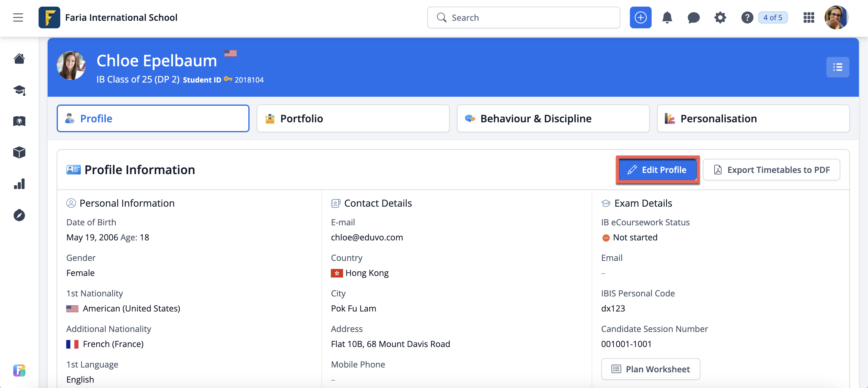The height and width of the screenshot is (388, 868).
Task: Select the Personalisation tab
Action: (753, 119)
